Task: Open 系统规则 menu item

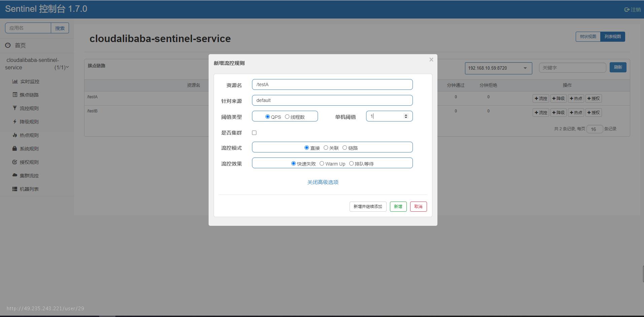Action: (29, 149)
